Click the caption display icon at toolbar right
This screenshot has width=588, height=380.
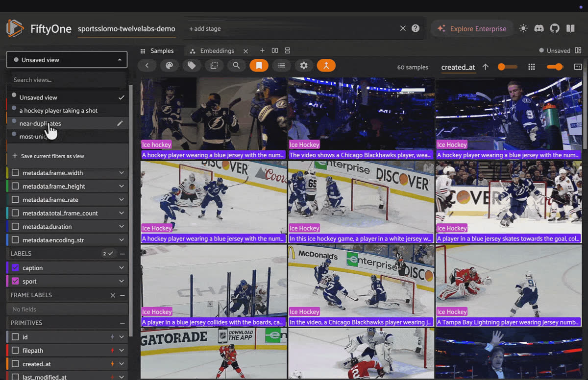578,67
